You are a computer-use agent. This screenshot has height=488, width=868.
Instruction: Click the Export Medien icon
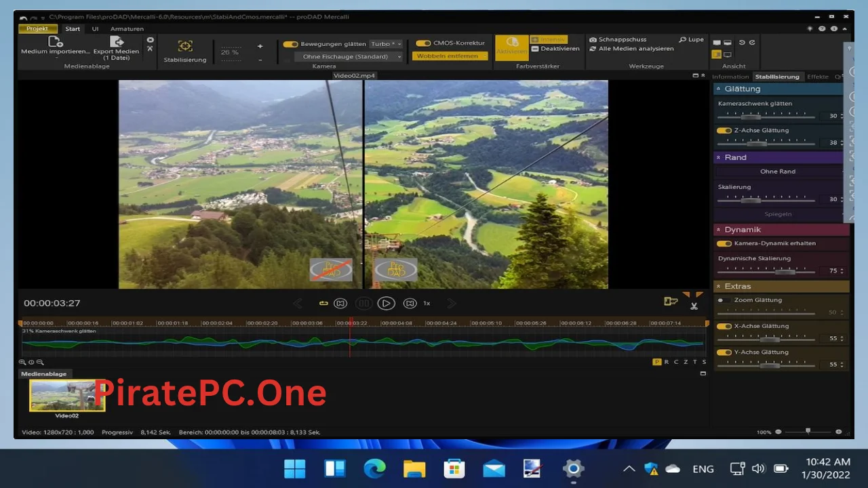pos(117,42)
